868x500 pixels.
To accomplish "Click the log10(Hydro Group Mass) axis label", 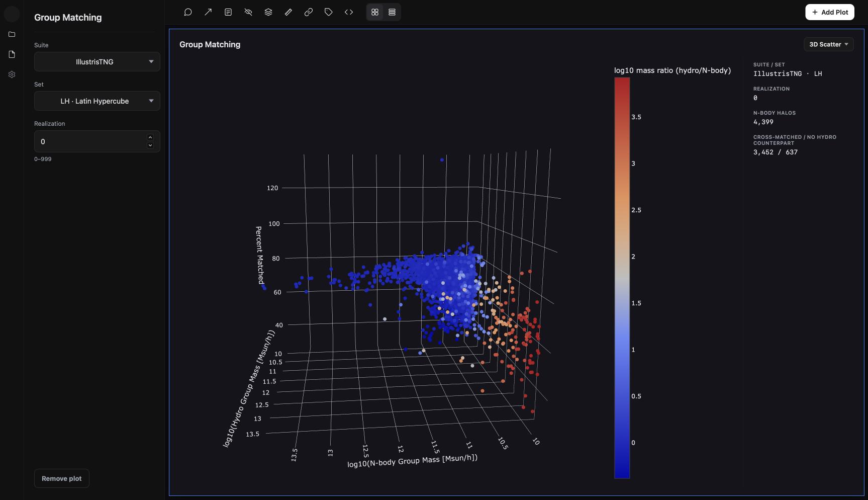I will 249,388.
